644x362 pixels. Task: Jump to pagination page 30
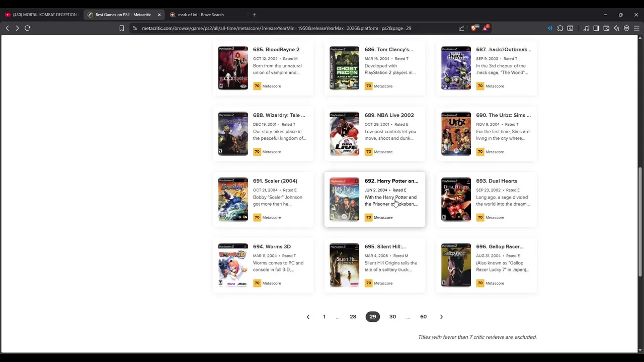392,317
